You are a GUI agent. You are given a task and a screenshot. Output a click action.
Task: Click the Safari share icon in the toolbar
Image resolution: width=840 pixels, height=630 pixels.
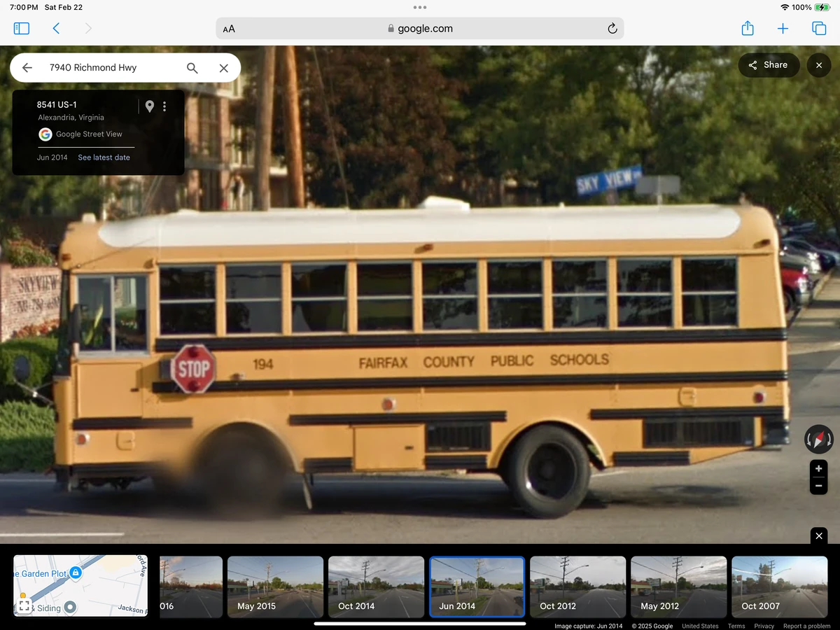click(747, 29)
